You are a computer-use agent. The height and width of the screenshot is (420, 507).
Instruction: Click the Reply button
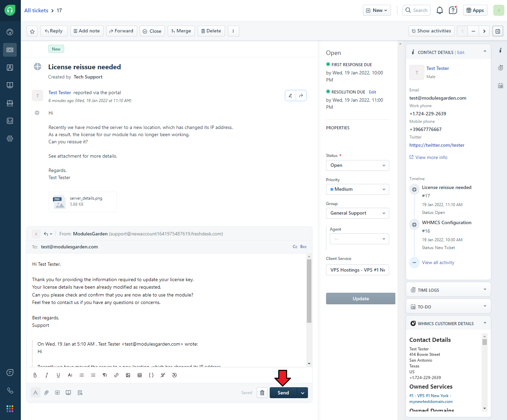(54, 31)
